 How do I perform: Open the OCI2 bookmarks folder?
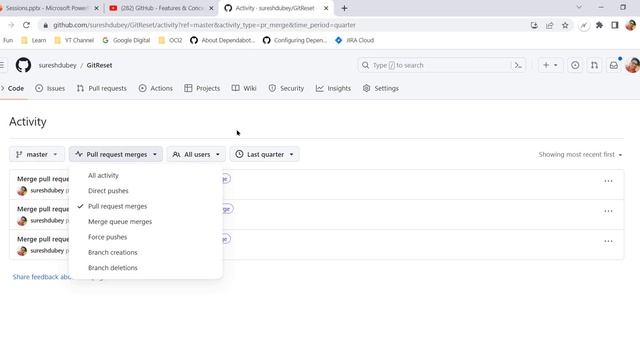(170, 40)
